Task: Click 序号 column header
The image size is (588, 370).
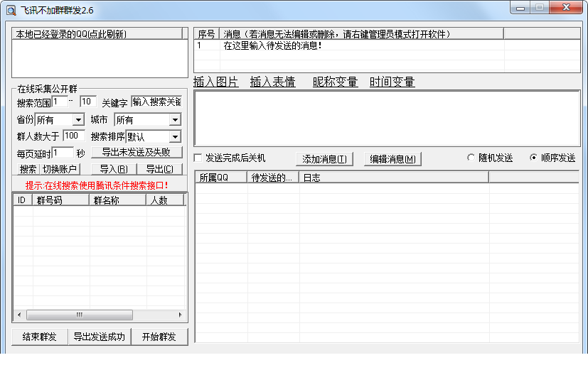Action: tap(207, 34)
